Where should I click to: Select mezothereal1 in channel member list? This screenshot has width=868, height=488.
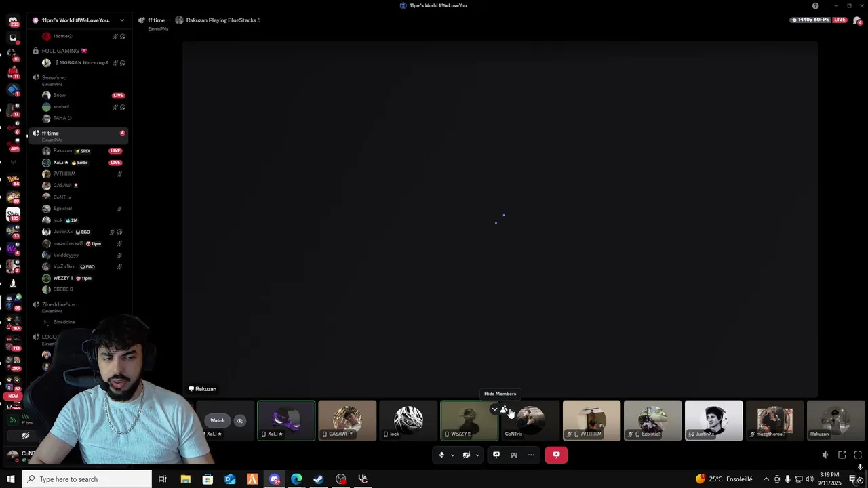tap(83, 243)
